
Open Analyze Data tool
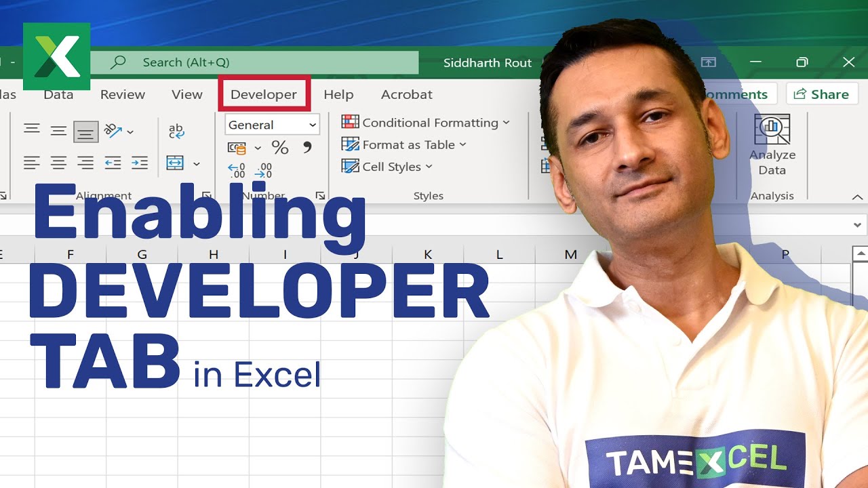[772, 146]
